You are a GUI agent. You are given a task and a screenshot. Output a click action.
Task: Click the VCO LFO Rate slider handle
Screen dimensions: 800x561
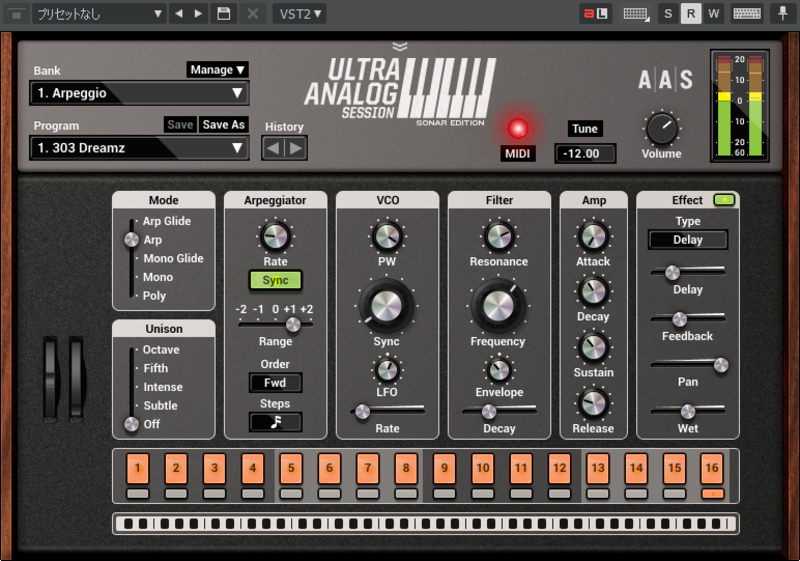(x=362, y=411)
